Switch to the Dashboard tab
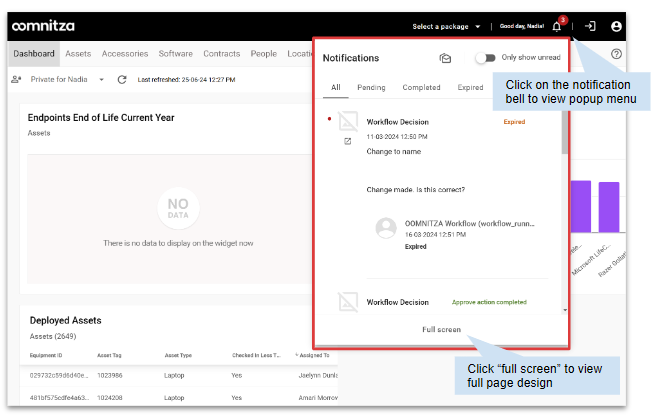Image resolution: width=660 pixels, height=416 pixels. tap(34, 54)
